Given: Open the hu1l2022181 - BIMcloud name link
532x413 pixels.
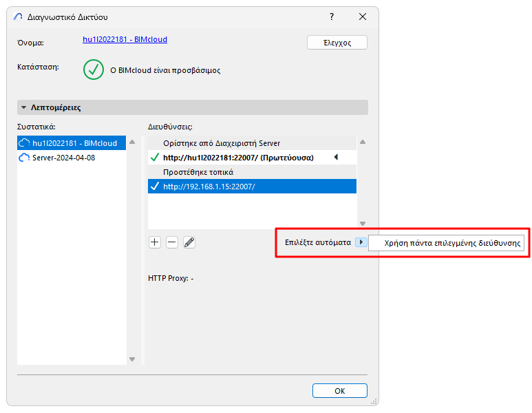Looking at the screenshot, I should (125, 40).
